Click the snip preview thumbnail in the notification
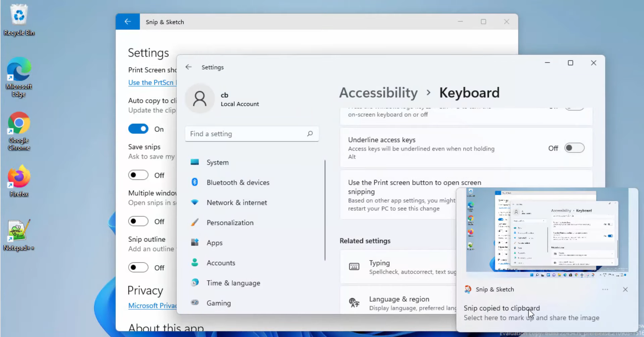644x337 pixels. [x=547, y=233]
